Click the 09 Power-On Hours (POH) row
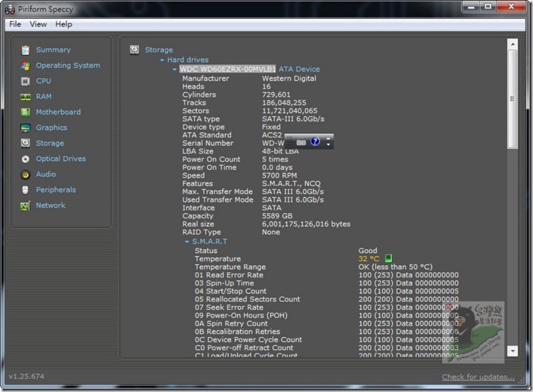533x392 pixels. tap(326, 315)
